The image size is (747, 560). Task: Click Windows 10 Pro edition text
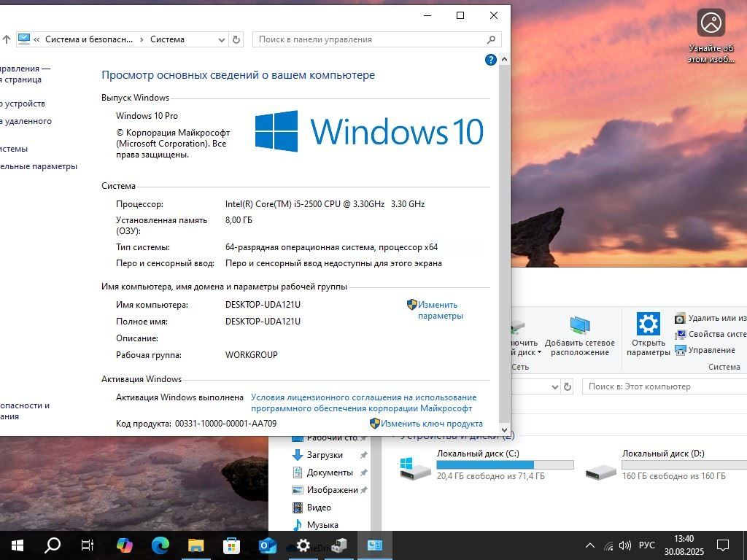147,116
